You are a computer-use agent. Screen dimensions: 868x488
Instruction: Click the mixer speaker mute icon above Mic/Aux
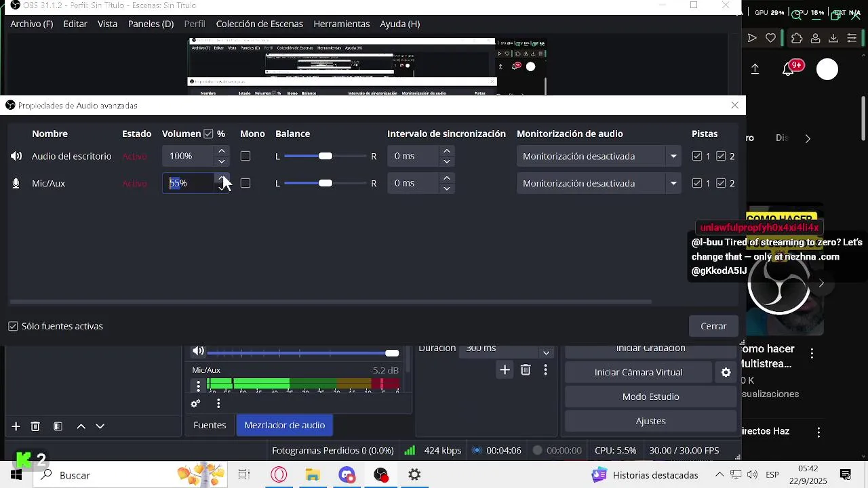point(198,351)
